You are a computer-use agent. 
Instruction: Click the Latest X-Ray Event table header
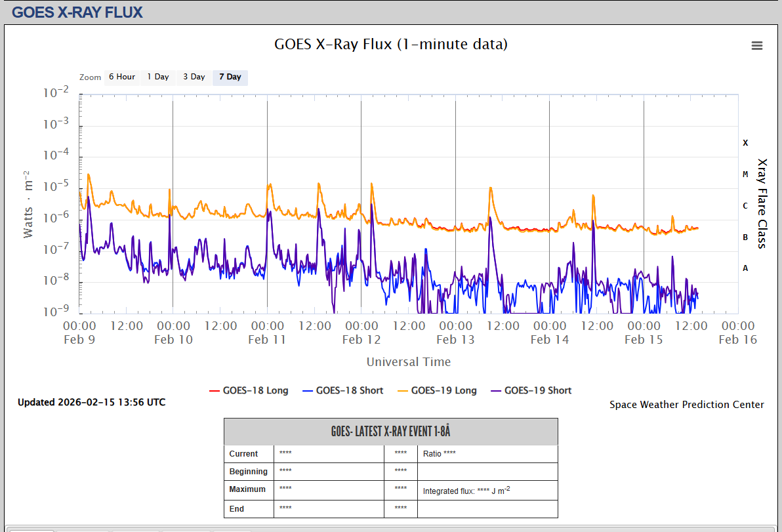coord(390,432)
